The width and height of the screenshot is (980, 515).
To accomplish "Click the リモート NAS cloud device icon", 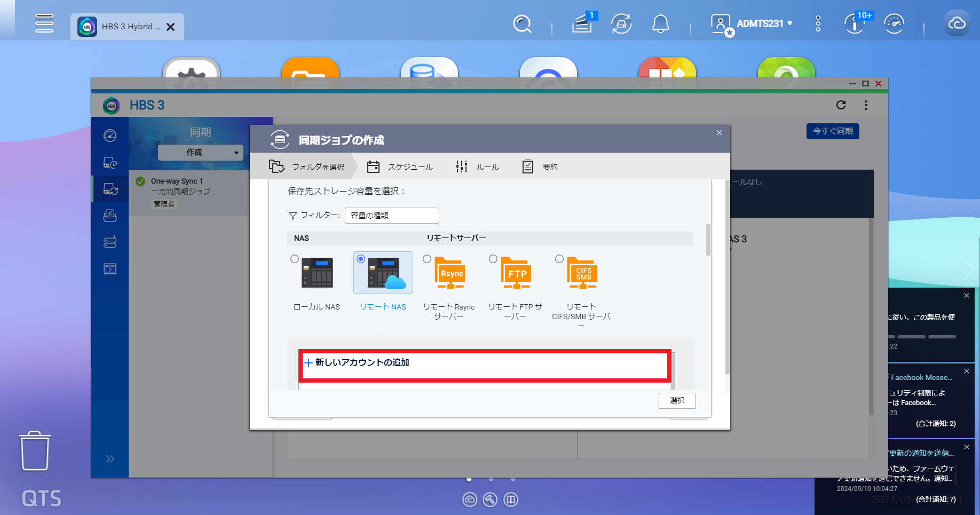I will click(387, 273).
